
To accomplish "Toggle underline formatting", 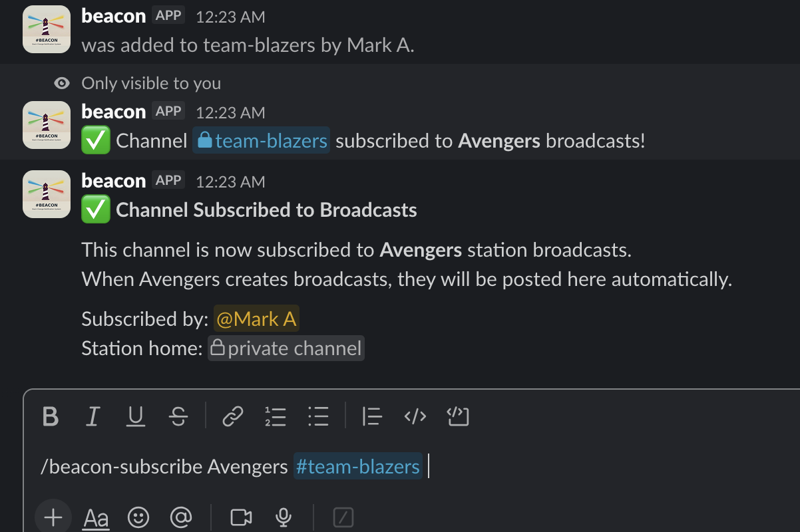I will [x=136, y=417].
